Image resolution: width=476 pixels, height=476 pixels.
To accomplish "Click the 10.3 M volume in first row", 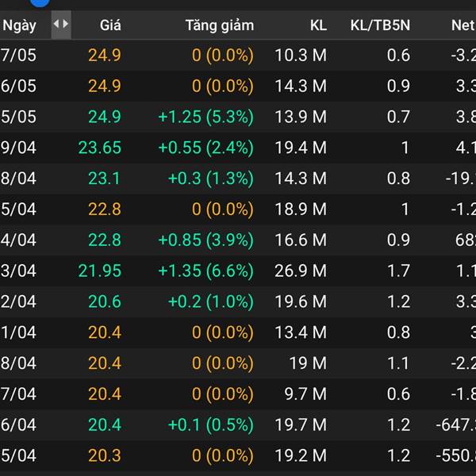I will pyautogui.click(x=300, y=56).
